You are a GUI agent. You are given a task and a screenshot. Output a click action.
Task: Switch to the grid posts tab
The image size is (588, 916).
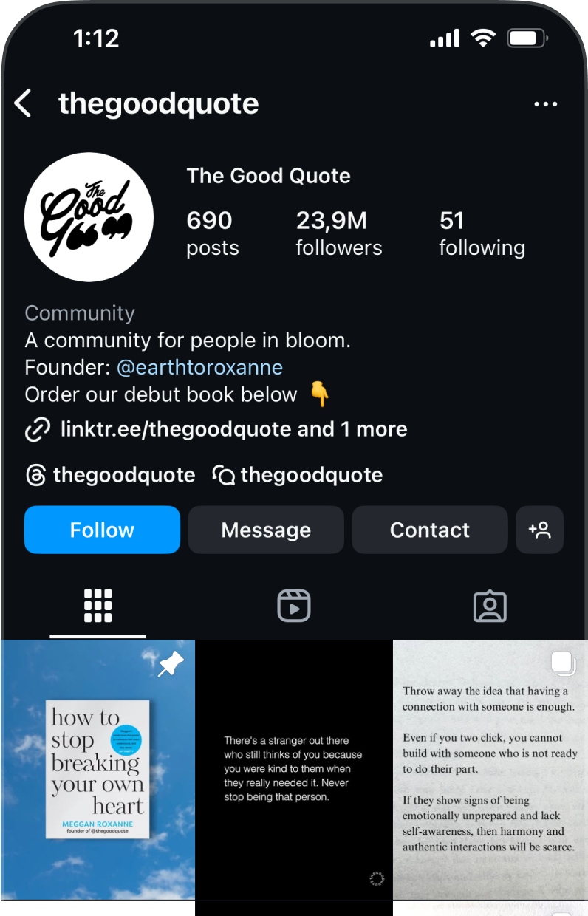coord(98,606)
